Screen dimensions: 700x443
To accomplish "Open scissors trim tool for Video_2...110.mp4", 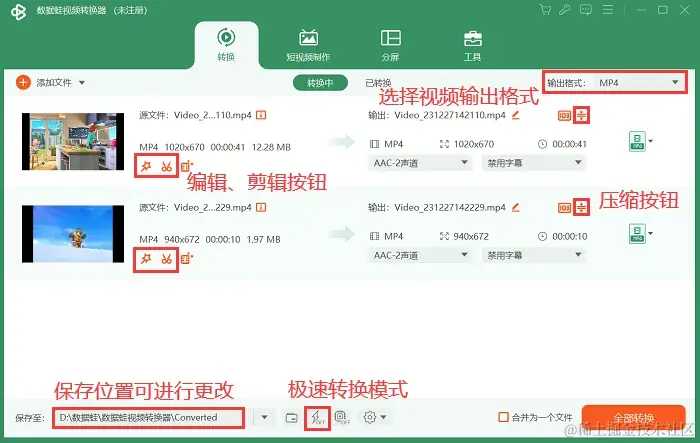I will 167,167.
